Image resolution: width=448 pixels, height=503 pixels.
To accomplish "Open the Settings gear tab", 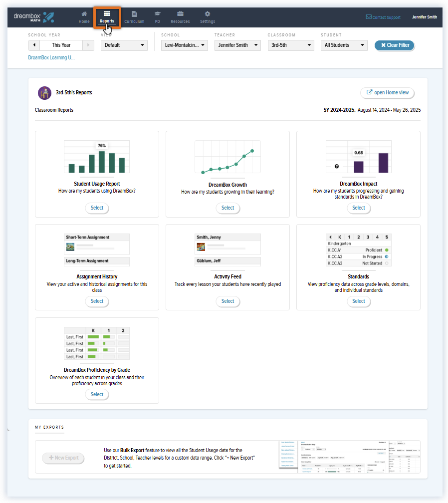I will point(208,17).
